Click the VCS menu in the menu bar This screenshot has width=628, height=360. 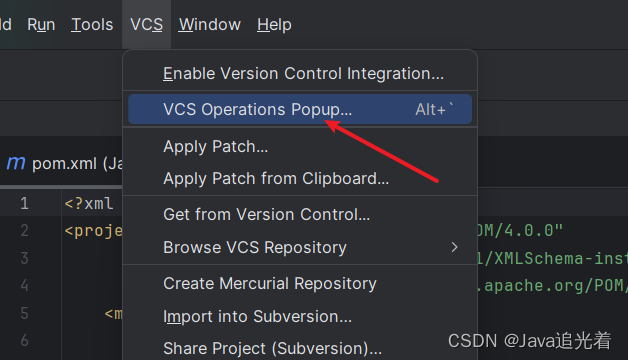tap(147, 24)
